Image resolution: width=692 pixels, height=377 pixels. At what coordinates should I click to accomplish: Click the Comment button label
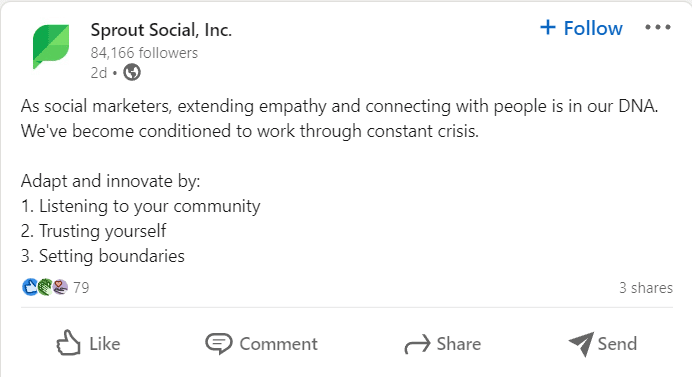click(x=278, y=344)
